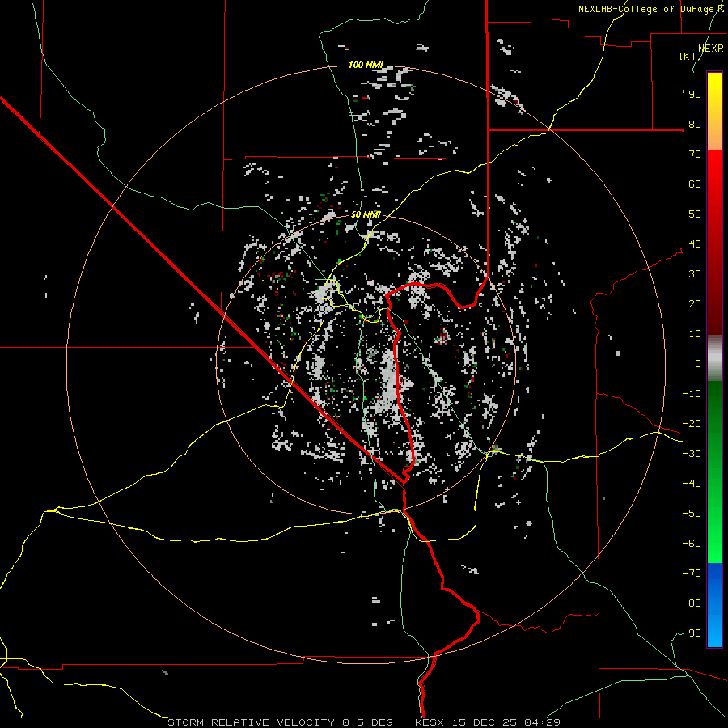Click the NEXLAB-College of DuPage label
Viewport: 728px width, 728px height.
tap(647, 9)
